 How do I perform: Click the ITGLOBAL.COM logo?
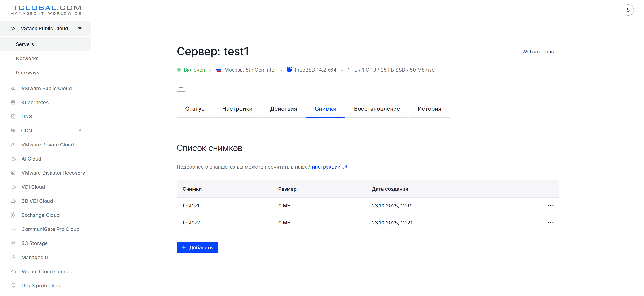click(x=46, y=10)
